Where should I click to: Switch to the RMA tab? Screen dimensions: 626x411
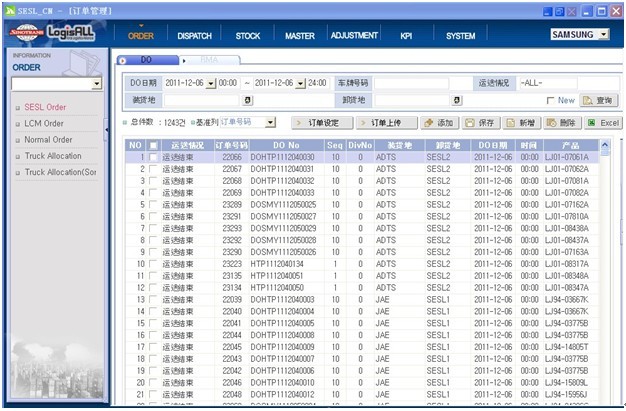203,60
